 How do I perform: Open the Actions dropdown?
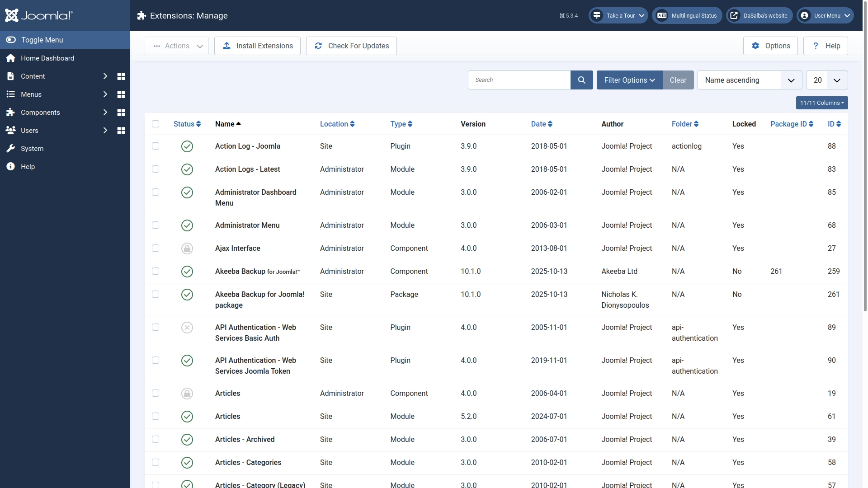[x=177, y=46]
